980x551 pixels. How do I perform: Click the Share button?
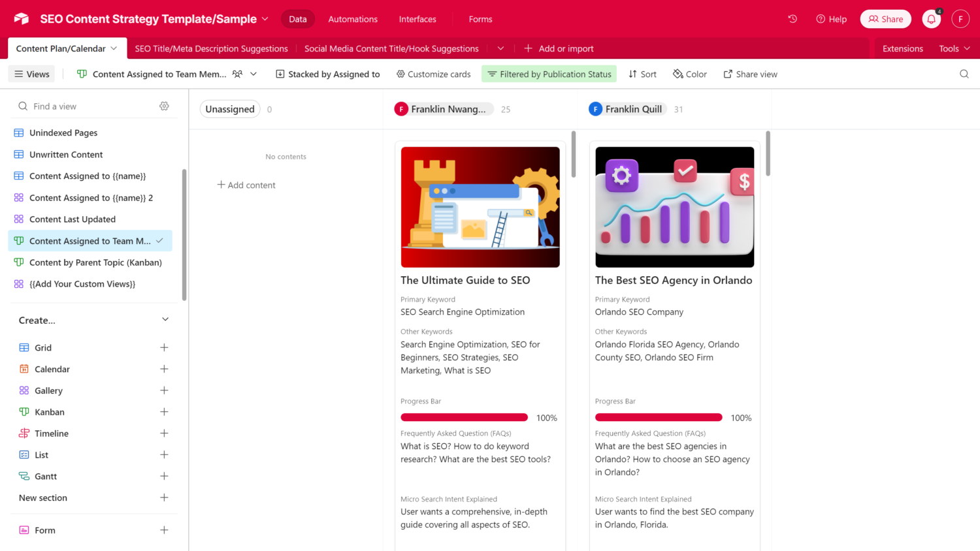click(885, 19)
